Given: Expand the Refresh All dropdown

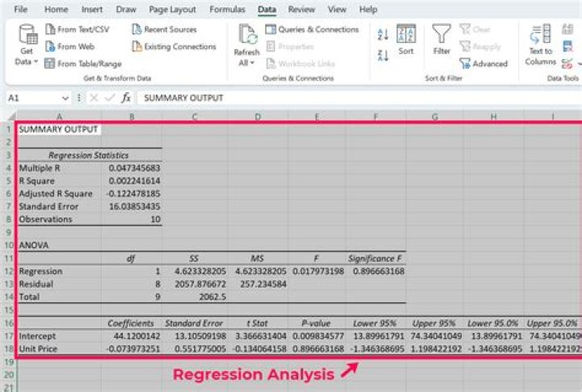Looking at the screenshot, I should coord(247,63).
